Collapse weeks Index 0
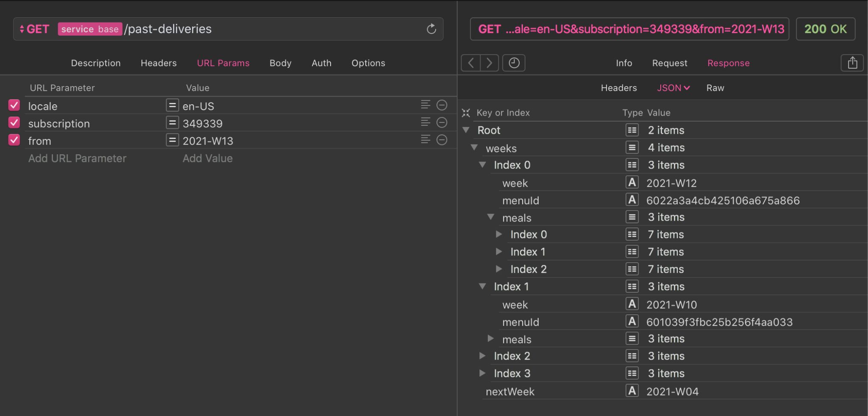The image size is (868, 416). pos(482,165)
